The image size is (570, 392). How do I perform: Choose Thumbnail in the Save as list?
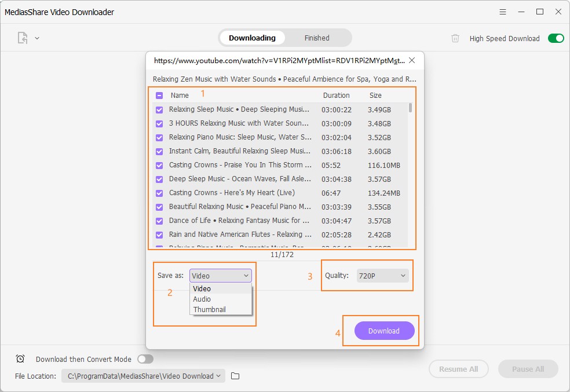pyautogui.click(x=209, y=310)
